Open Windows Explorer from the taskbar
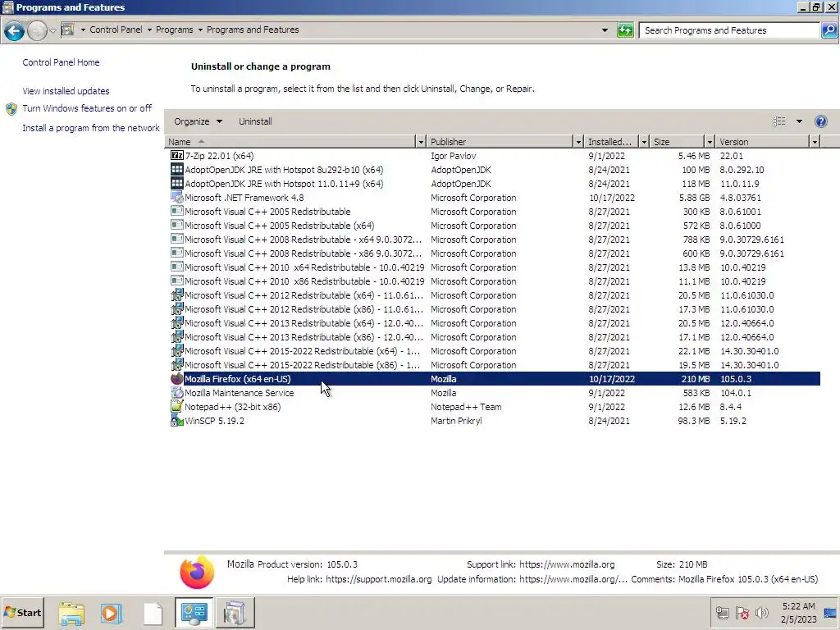Image resolution: width=840 pixels, height=630 pixels. [x=71, y=613]
